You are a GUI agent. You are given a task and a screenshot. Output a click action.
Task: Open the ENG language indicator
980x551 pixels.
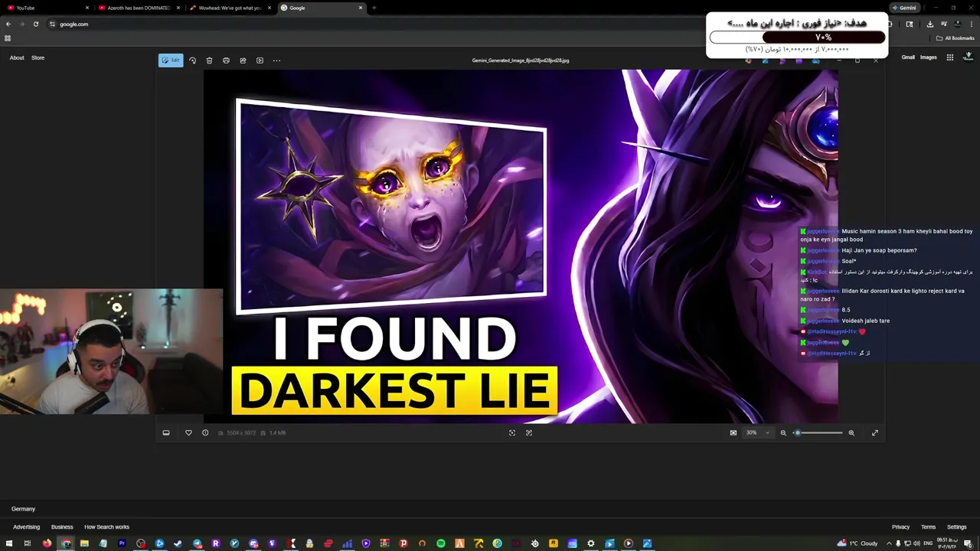click(929, 543)
